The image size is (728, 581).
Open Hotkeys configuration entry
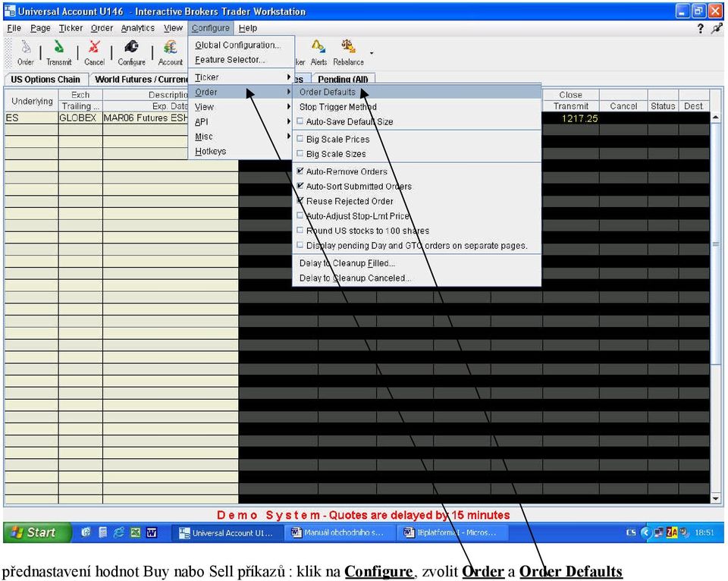point(241,152)
